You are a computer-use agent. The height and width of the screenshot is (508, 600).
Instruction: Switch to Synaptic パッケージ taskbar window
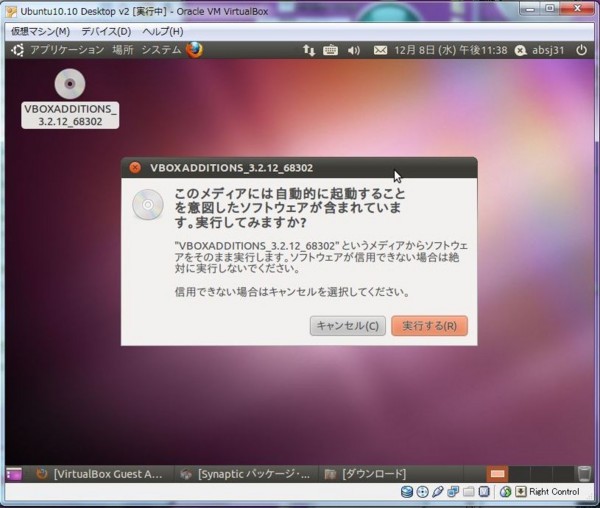tap(246, 474)
